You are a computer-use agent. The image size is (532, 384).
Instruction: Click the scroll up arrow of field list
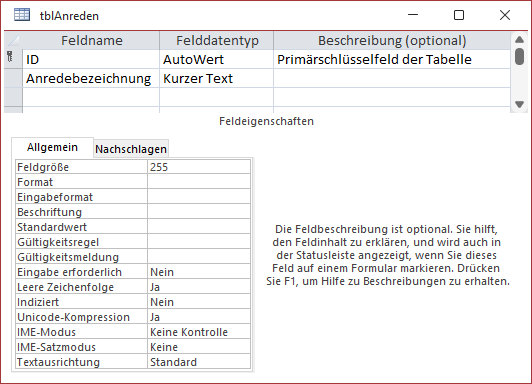(x=519, y=39)
